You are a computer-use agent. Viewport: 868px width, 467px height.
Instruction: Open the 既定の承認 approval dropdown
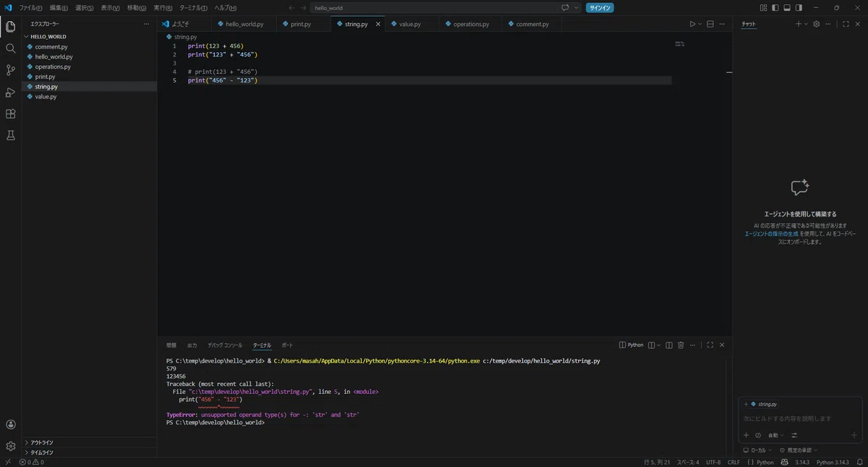pyautogui.click(x=798, y=450)
